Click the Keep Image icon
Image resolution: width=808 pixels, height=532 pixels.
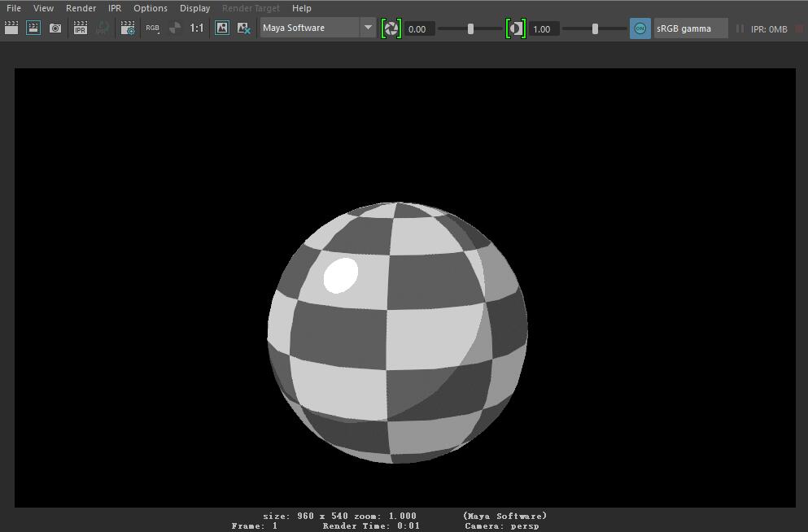click(x=222, y=28)
